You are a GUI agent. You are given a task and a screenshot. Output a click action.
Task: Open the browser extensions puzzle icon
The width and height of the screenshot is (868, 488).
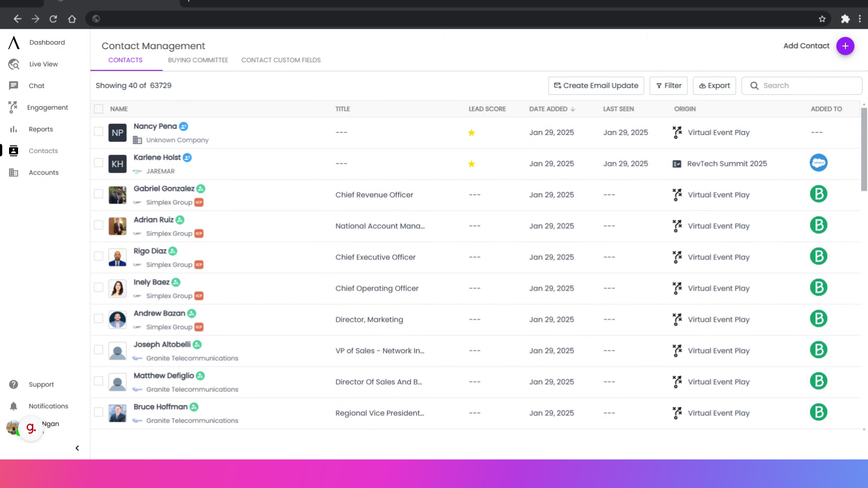(x=845, y=19)
